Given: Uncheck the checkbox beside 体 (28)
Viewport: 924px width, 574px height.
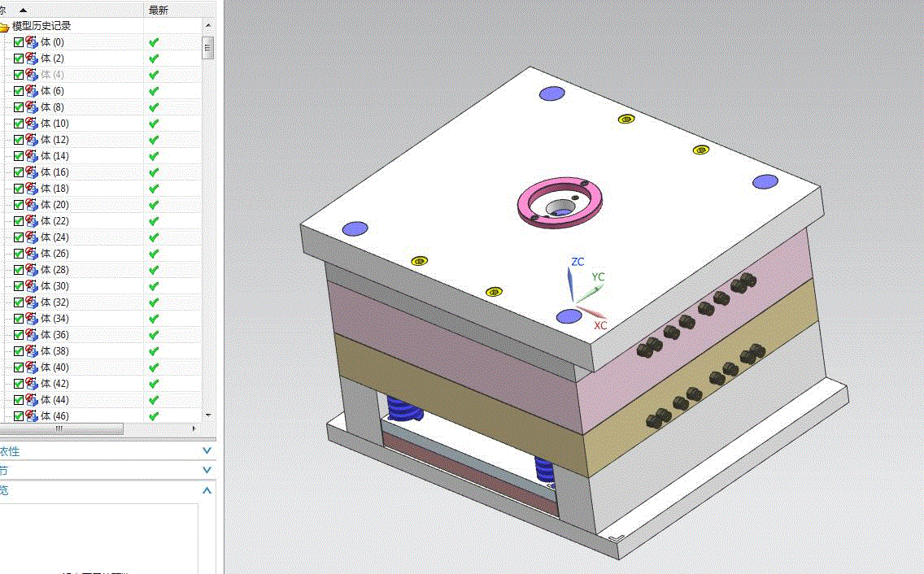Looking at the screenshot, I should tap(18, 270).
